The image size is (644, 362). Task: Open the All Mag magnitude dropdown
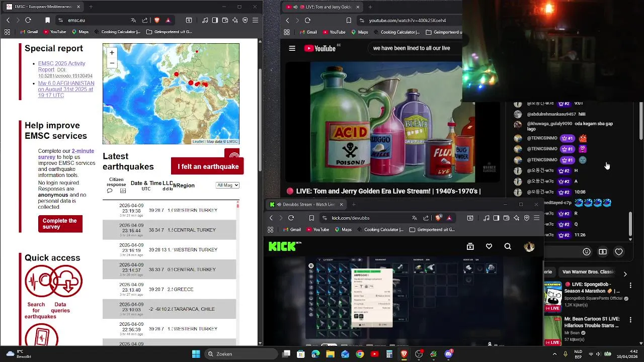tap(227, 185)
